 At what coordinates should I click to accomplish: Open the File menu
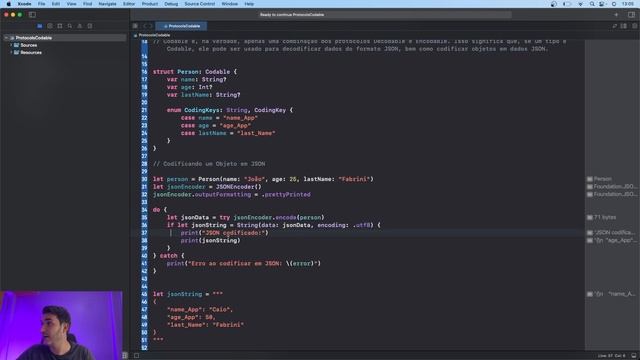42,4
